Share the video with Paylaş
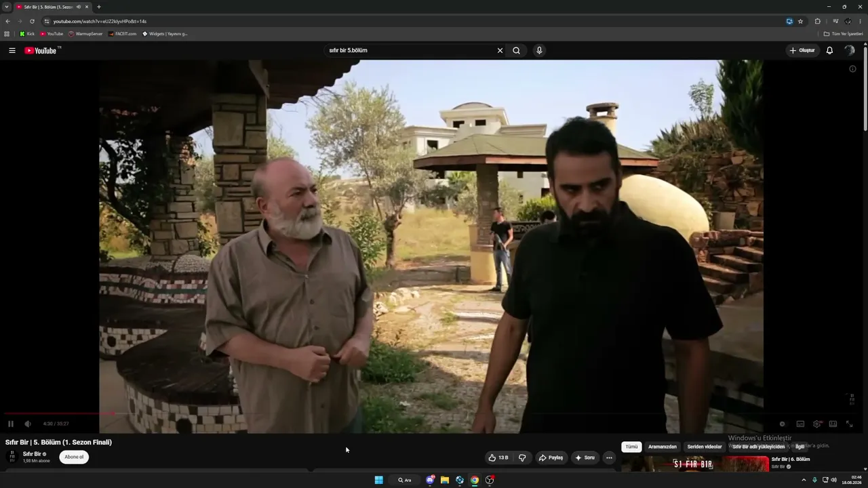The image size is (868, 488). [551, 457]
